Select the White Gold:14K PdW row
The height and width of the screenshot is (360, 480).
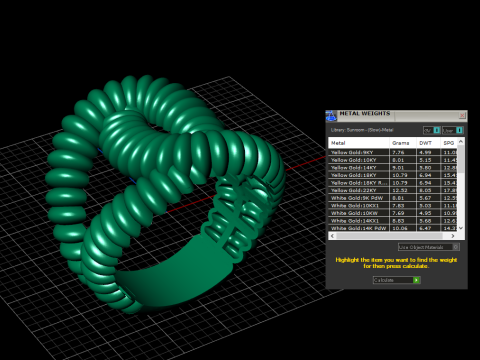click(393, 228)
